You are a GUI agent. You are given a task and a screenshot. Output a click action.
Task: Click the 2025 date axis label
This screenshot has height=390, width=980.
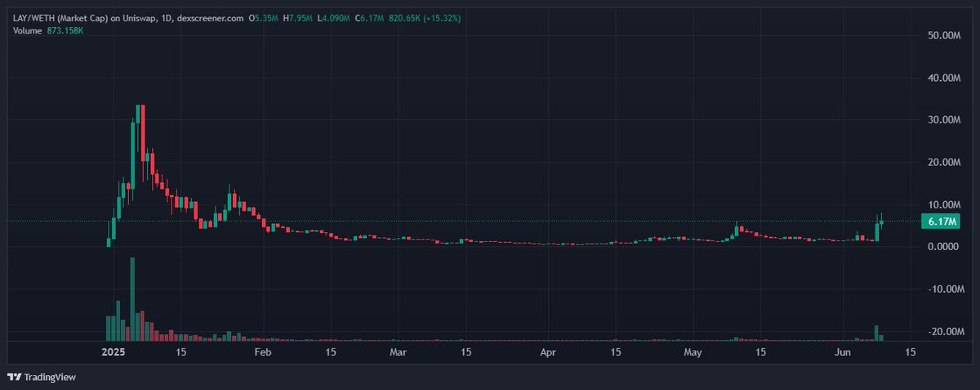[x=112, y=352]
